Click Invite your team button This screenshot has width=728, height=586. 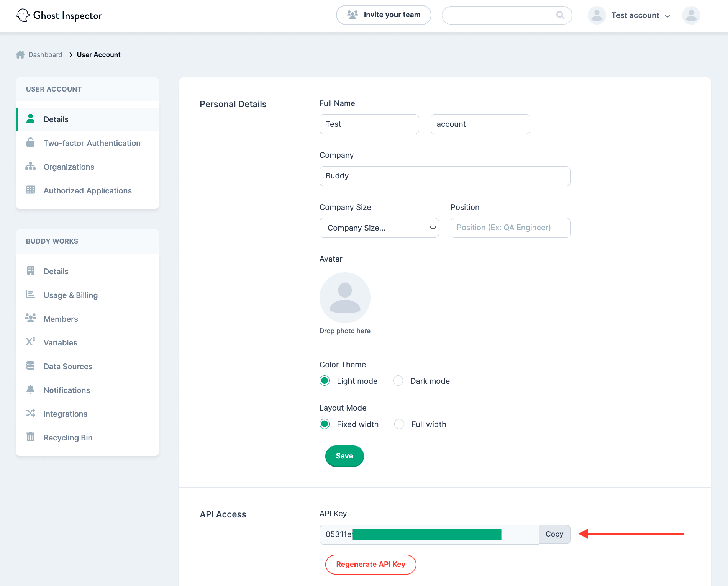click(x=384, y=15)
